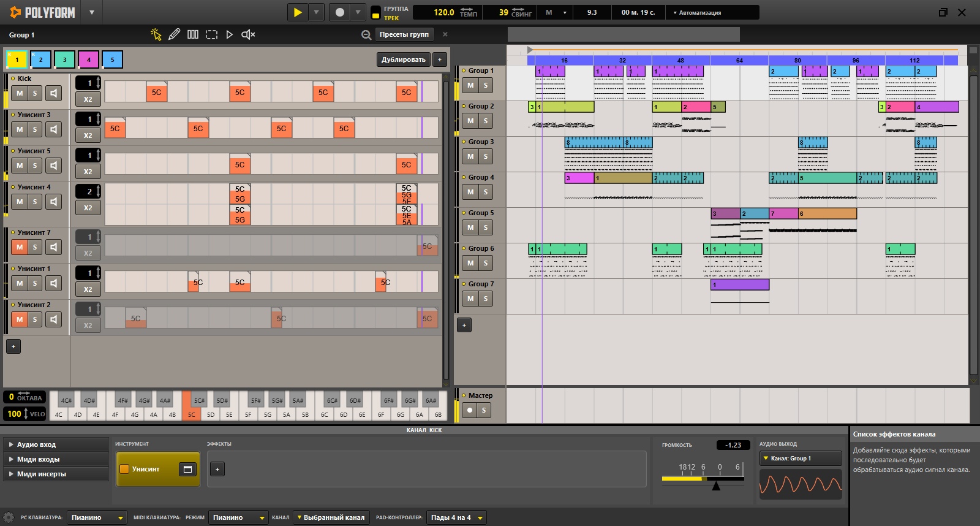
Task: Click the timeline ruler at bar 64
Action: [x=739, y=60]
